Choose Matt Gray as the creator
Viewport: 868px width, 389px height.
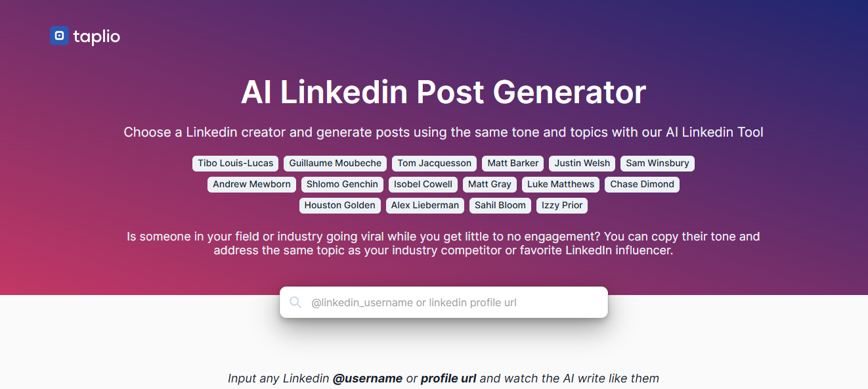click(490, 184)
